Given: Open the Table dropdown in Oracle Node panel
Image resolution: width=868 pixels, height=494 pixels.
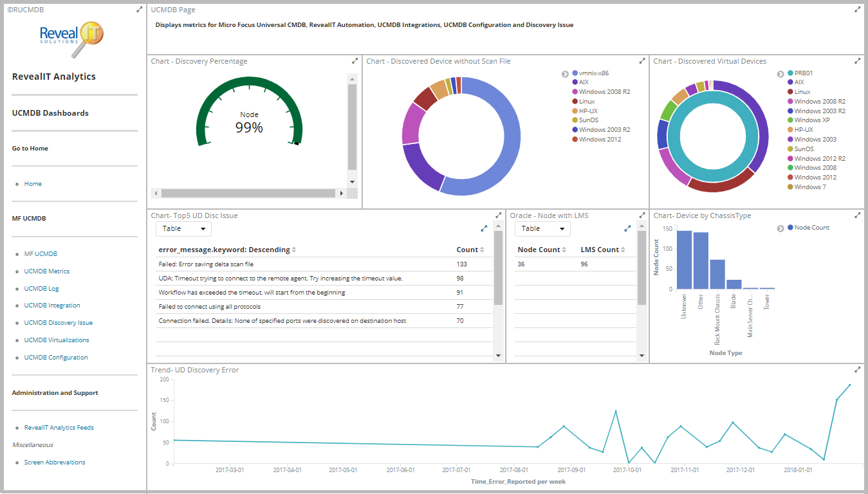Looking at the screenshot, I should [x=542, y=229].
